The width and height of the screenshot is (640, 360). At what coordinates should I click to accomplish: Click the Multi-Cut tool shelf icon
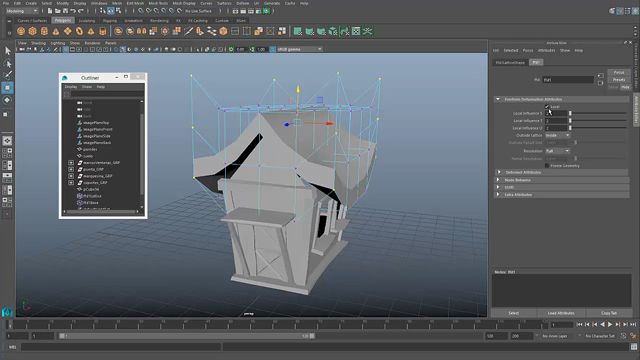(189, 31)
